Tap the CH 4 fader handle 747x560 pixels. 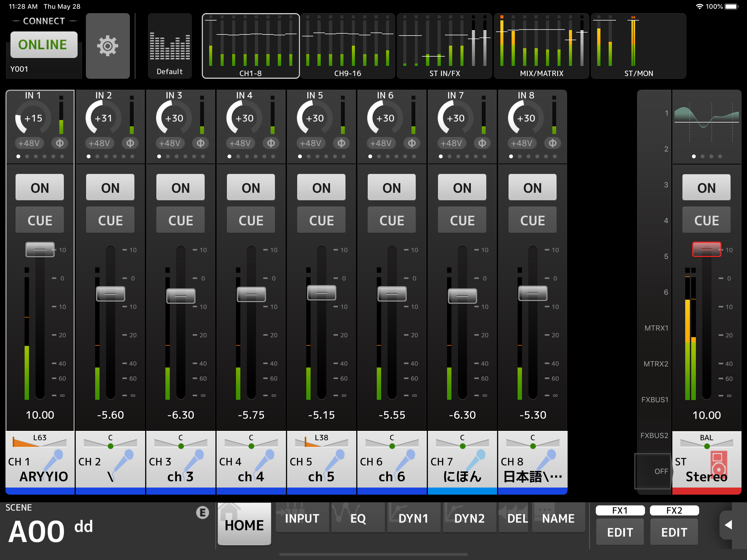[251, 294]
